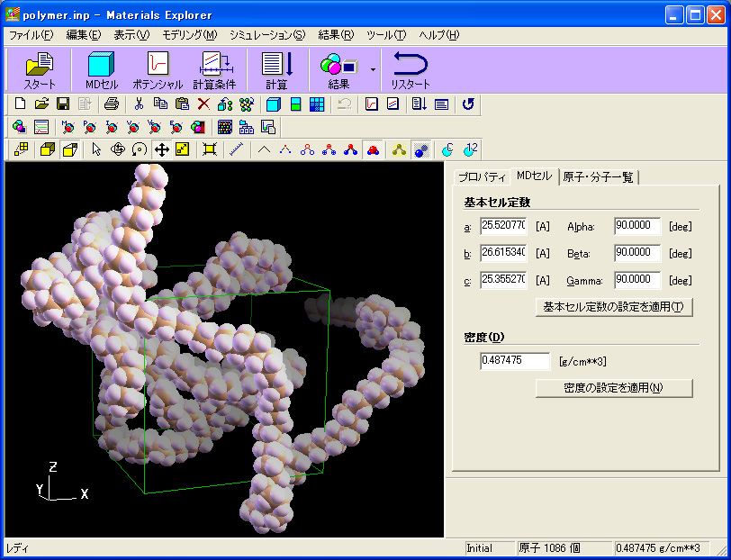731x560 pixels.
Task: Open the File (ファイル) menu
Action: coord(31,35)
